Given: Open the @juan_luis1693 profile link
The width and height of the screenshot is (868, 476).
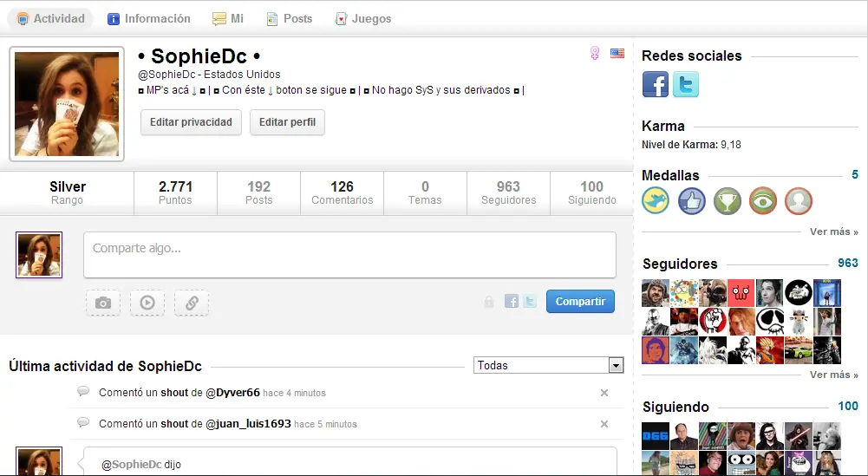Looking at the screenshot, I should coord(248,424).
